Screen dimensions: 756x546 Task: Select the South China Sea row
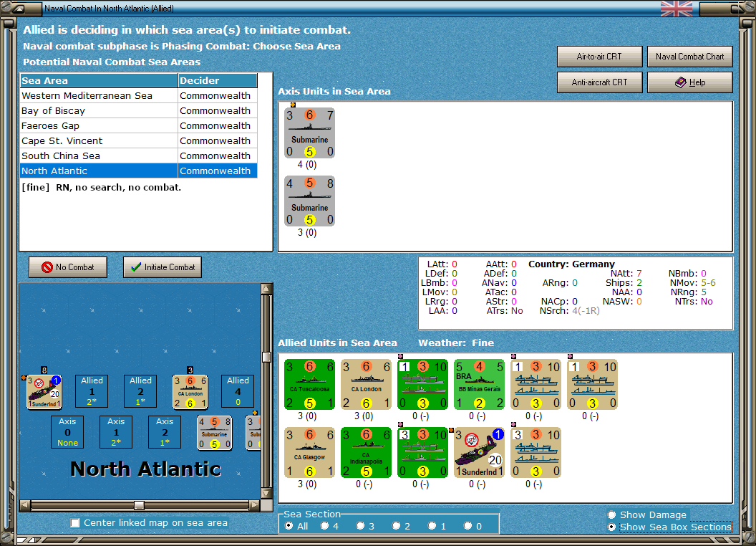pyautogui.click(x=139, y=155)
